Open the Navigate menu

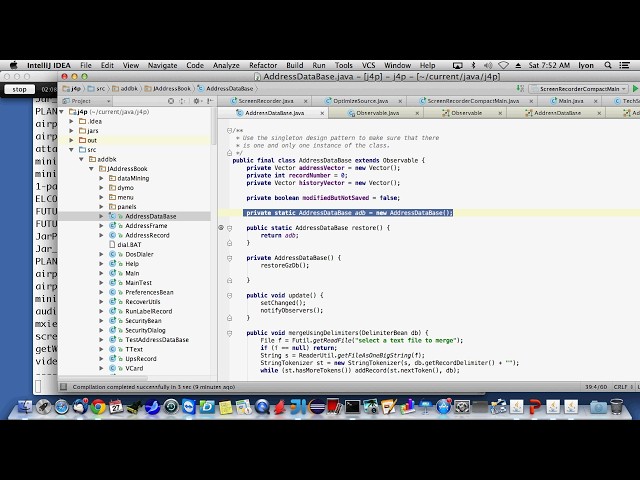[x=162, y=65]
